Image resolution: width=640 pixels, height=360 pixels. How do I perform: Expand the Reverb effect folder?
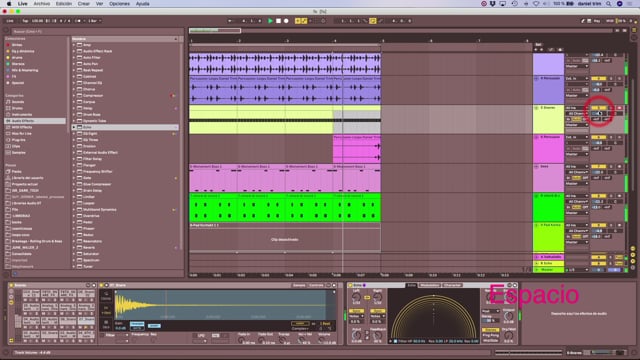click(x=74, y=247)
